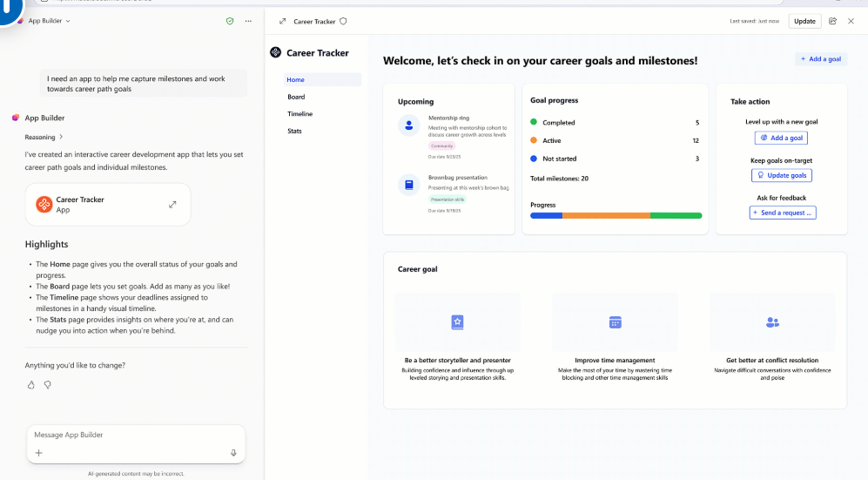868x480 pixels.
Task: Click the storyteller and presenter goal icon
Action: click(457, 322)
